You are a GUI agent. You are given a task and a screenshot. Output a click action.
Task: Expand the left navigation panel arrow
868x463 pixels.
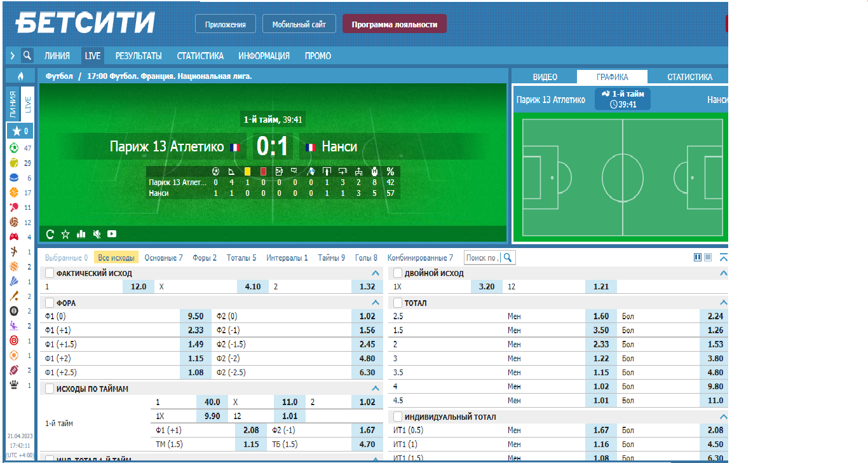(12, 55)
